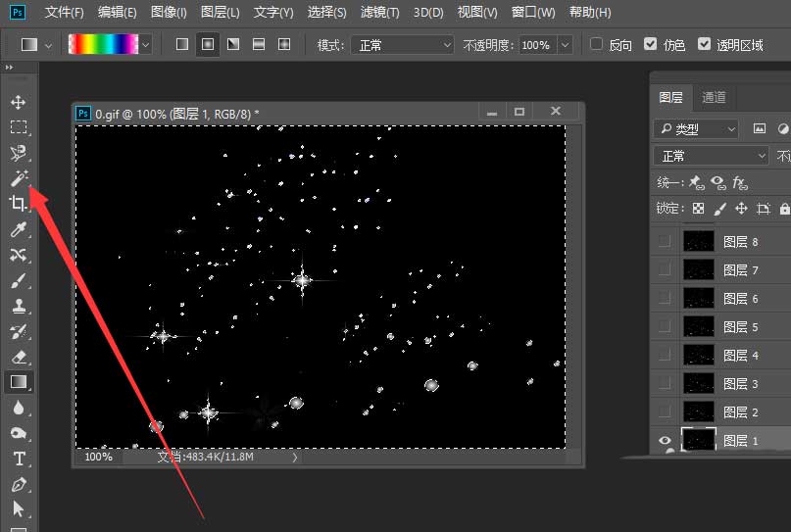Select the Pen tool
791x532 pixels.
(x=19, y=484)
